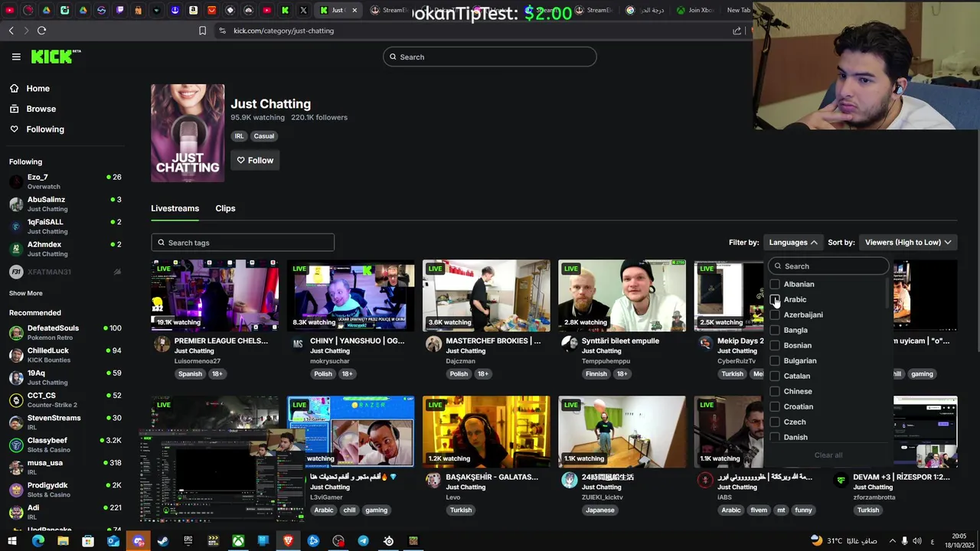This screenshot has height=551, width=980.
Task: Open Windows Start menu
Action: (x=12, y=541)
